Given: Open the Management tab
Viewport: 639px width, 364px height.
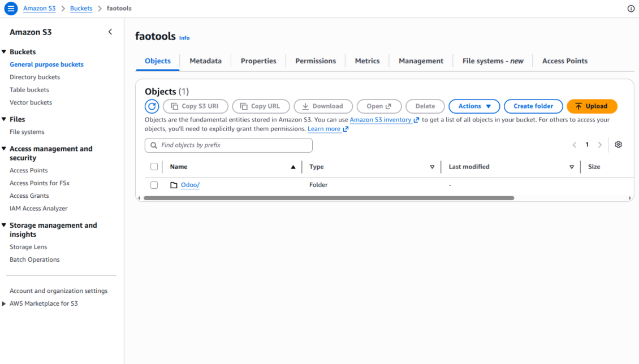Looking at the screenshot, I should click(421, 61).
